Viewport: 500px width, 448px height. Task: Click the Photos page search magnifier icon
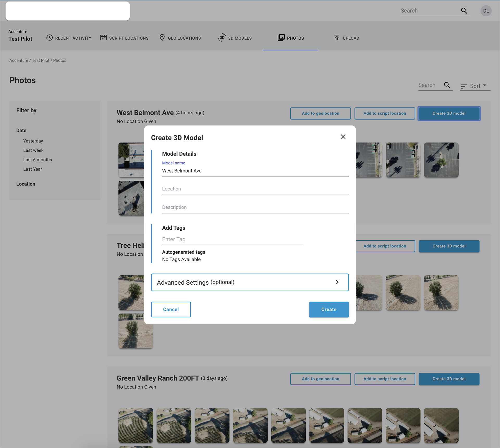tap(447, 85)
